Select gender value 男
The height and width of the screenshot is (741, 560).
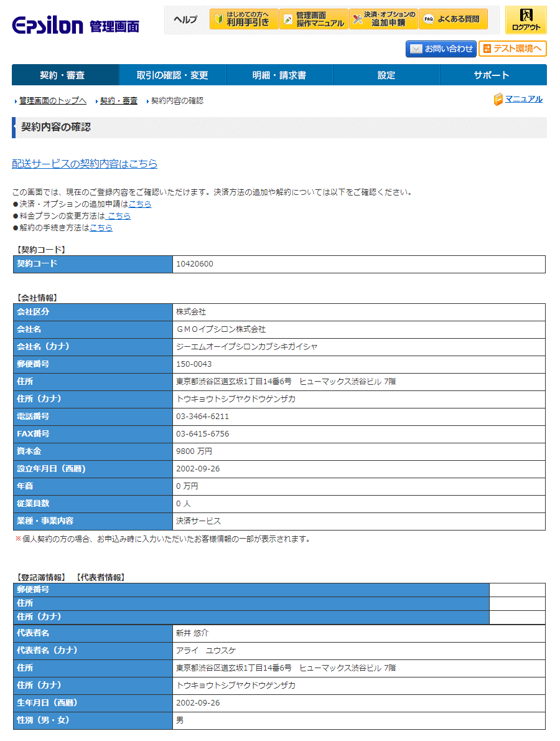pyautogui.click(x=180, y=720)
